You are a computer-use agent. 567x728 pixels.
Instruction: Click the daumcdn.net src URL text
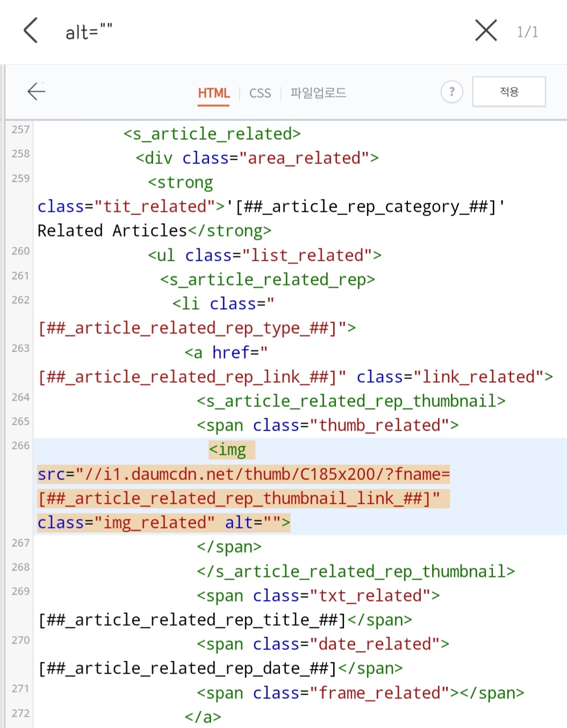(x=262, y=474)
